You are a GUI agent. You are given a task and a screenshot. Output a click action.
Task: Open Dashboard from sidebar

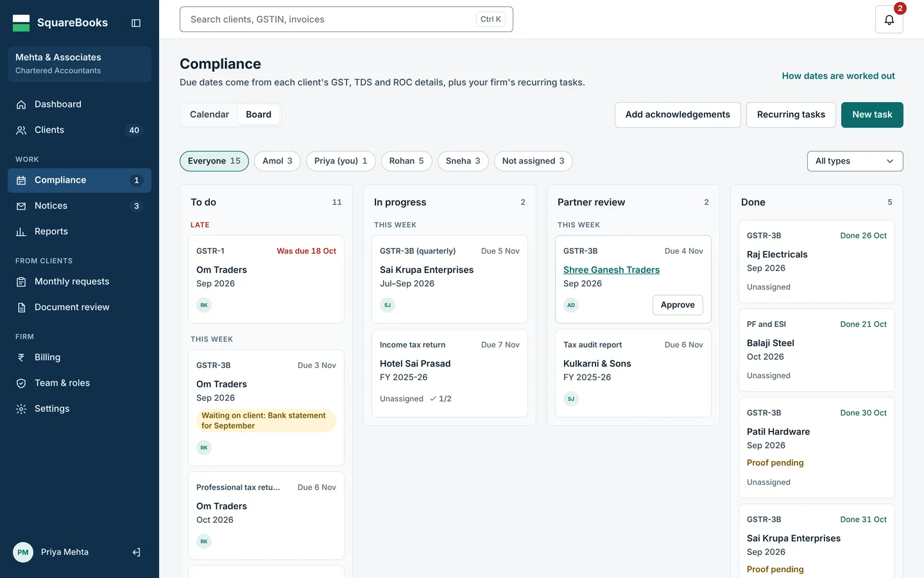coord(80,104)
